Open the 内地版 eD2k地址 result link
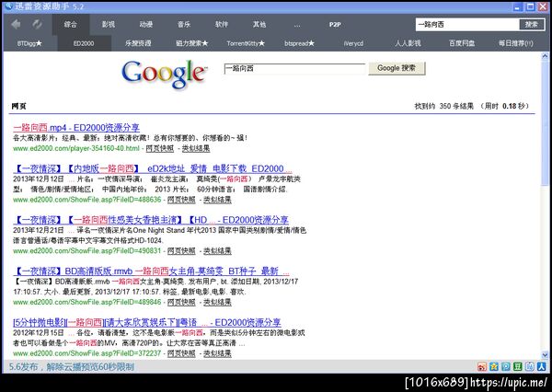This screenshot has width=552, height=392. click(x=153, y=168)
